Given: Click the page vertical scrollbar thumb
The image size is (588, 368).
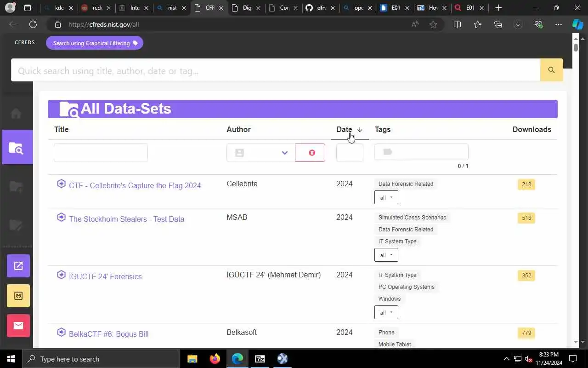Looking at the screenshot, I should [576, 48].
